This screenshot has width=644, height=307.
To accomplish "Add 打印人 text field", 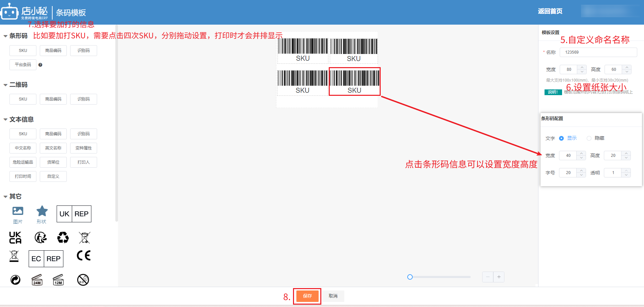I will [84, 162].
